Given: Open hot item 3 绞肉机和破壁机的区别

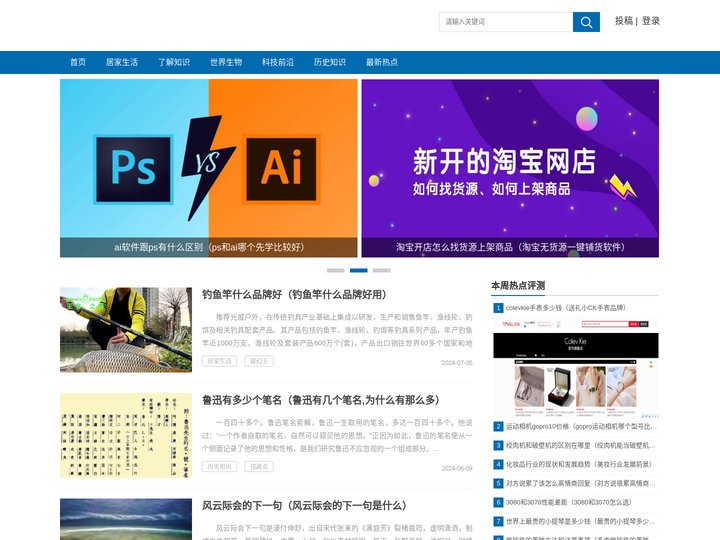Looking at the screenshot, I should pos(581,445).
